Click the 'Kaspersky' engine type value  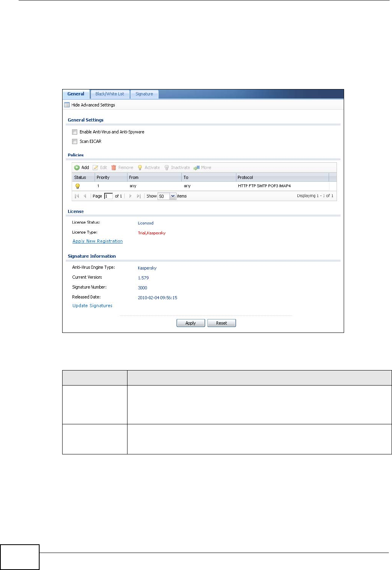(147, 268)
